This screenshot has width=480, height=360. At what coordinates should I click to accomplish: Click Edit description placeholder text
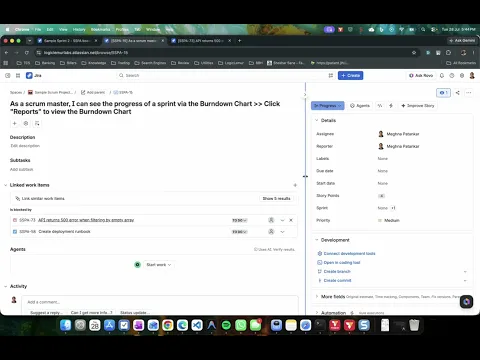click(25, 146)
